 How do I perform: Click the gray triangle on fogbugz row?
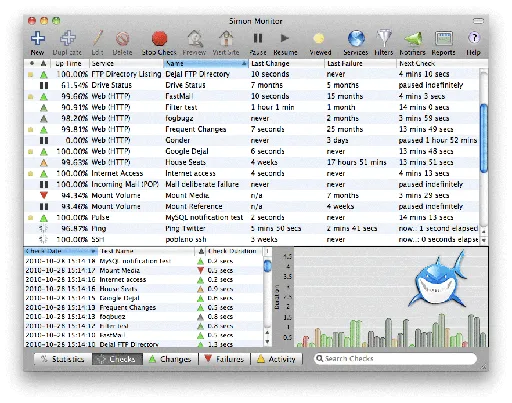[44, 119]
